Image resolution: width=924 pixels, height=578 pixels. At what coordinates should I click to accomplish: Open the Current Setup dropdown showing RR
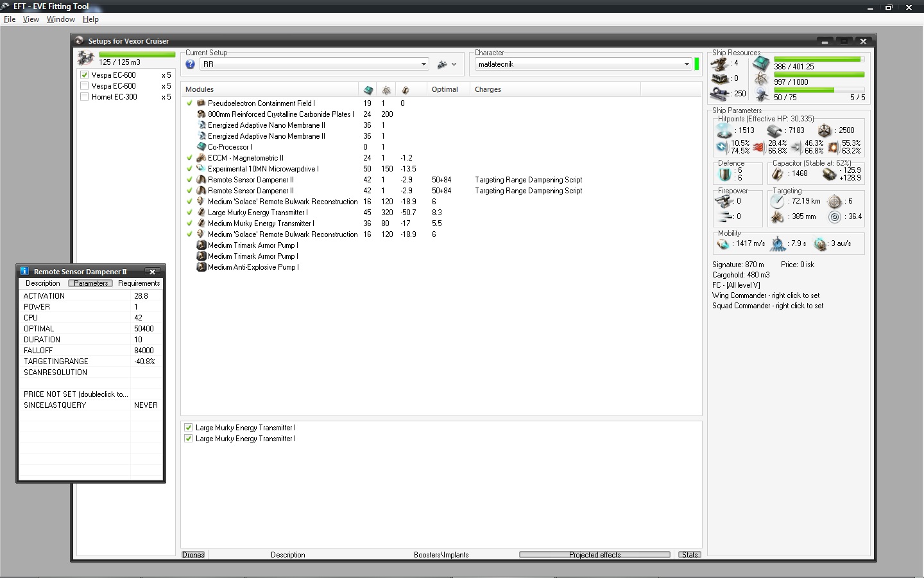click(x=314, y=64)
